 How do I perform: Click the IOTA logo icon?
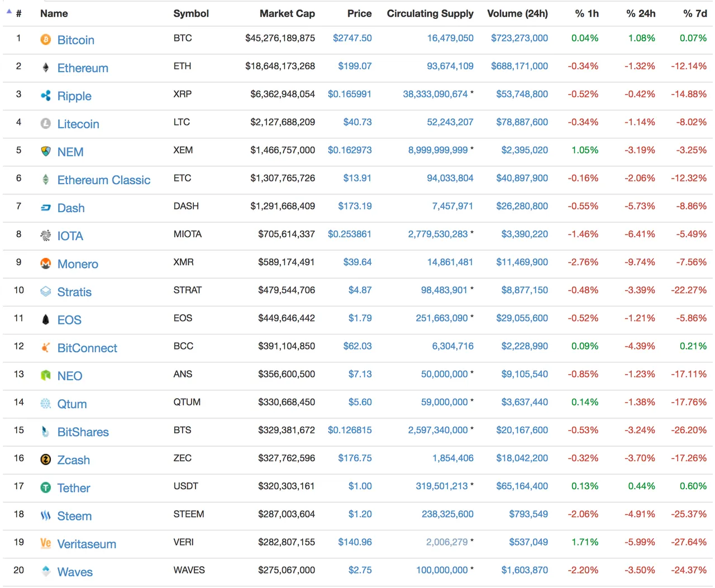pyautogui.click(x=46, y=236)
